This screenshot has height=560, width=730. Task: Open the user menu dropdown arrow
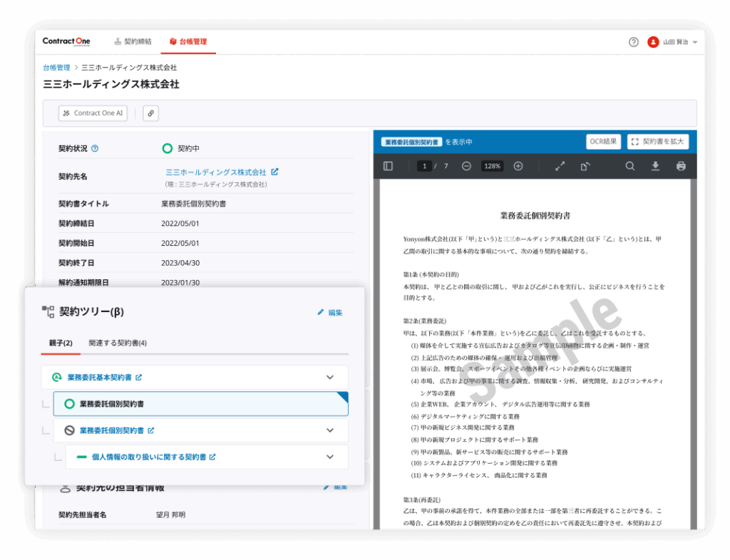click(x=695, y=42)
